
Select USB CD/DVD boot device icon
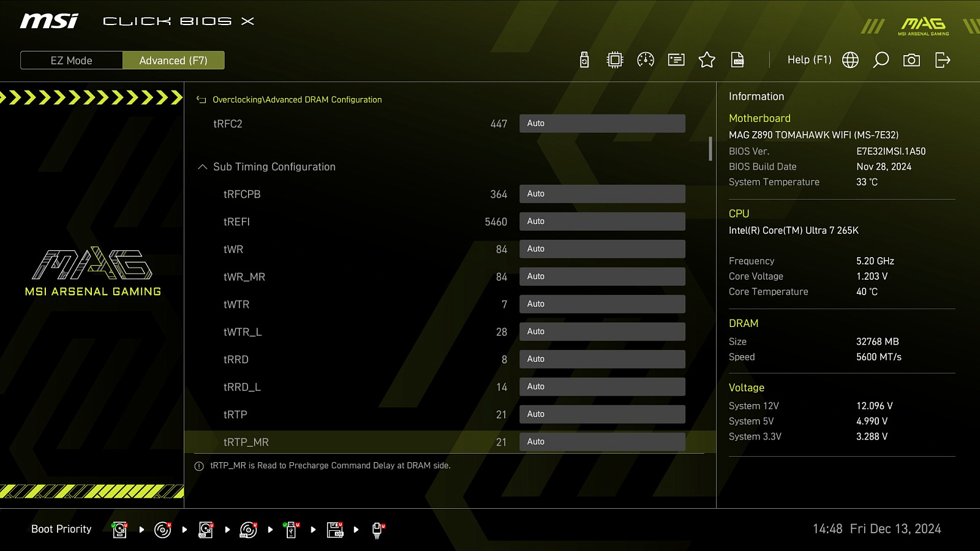click(249, 530)
